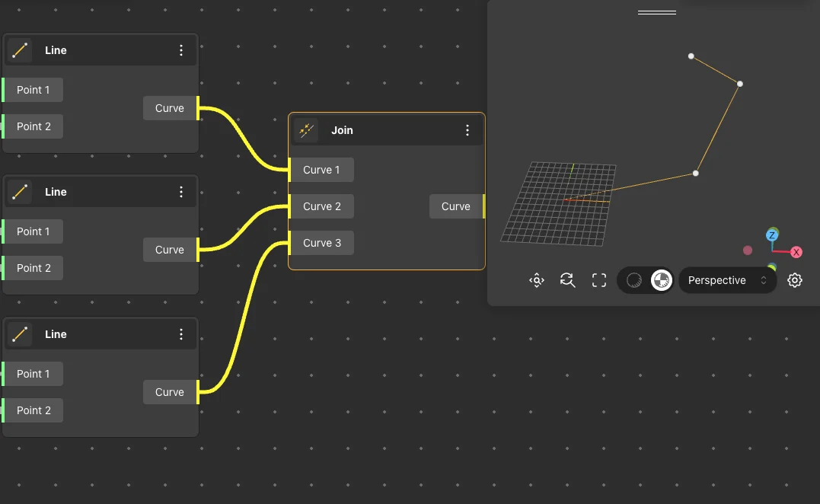Image resolution: width=820 pixels, height=504 pixels.
Task: Click the Curve output of the Join node
Action: coord(456,206)
